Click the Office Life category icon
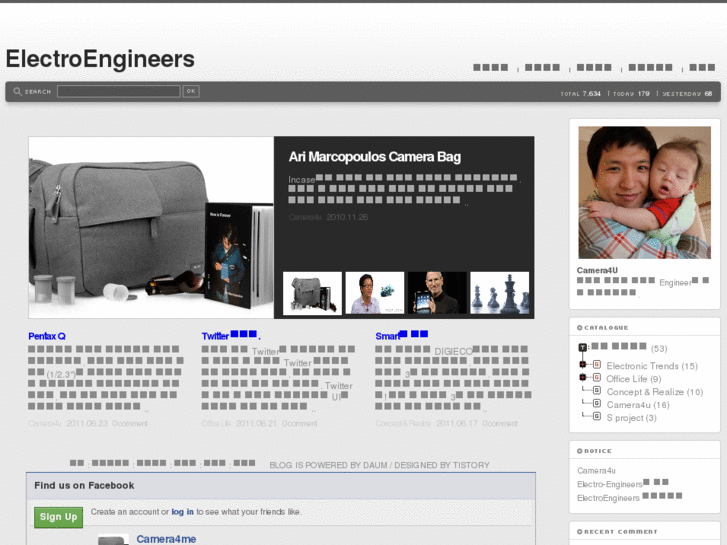The width and height of the screenshot is (727, 545). click(x=597, y=378)
